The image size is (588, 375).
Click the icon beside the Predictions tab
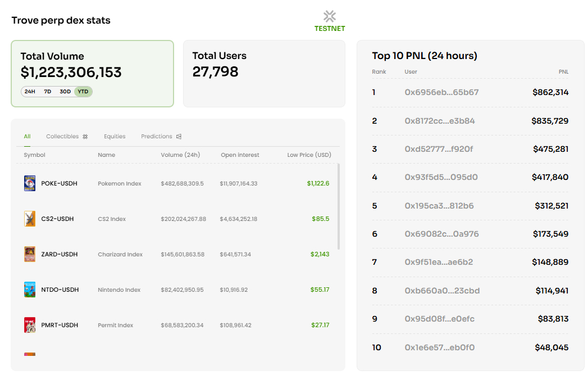click(x=179, y=137)
